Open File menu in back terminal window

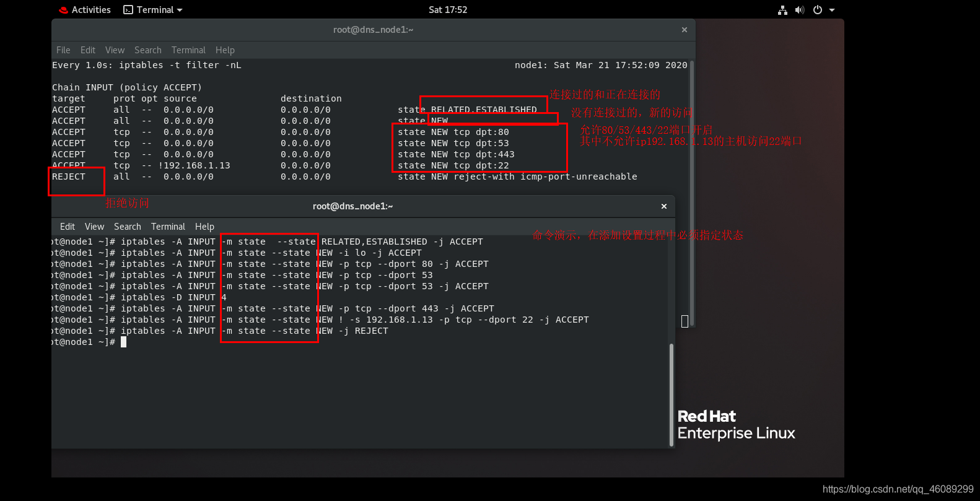(63, 50)
